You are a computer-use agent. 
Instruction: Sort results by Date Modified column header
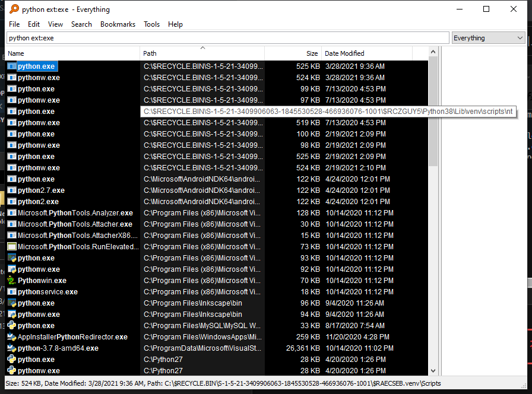tap(367, 53)
